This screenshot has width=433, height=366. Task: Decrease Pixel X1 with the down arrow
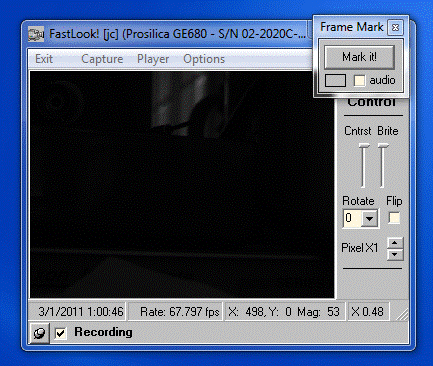coord(395,255)
